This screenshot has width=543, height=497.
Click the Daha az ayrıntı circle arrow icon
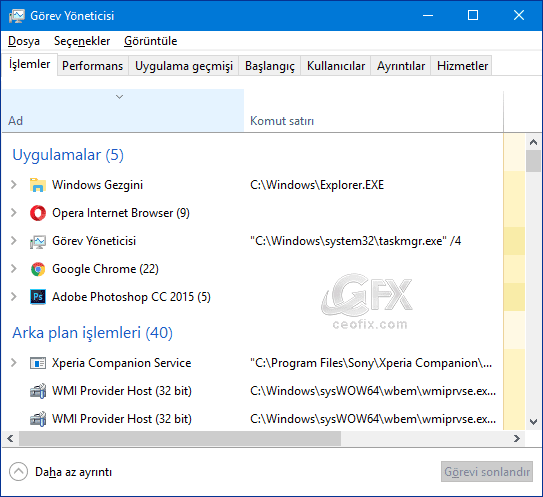[18, 472]
